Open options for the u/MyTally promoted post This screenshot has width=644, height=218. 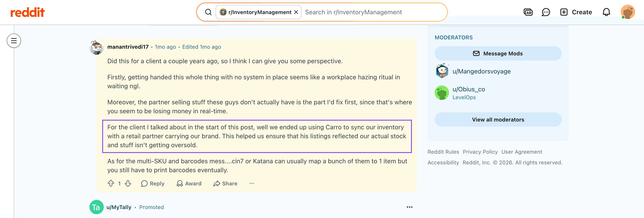tap(409, 207)
